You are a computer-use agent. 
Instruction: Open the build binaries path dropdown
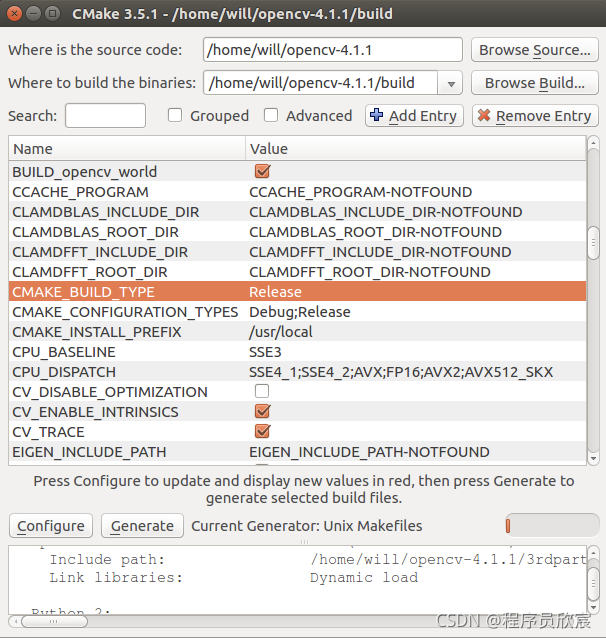(451, 83)
